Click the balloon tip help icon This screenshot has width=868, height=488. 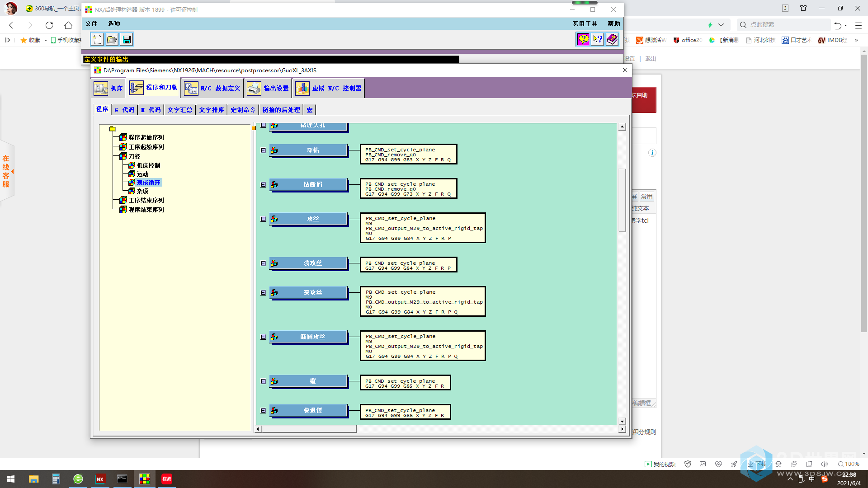click(583, 39)
